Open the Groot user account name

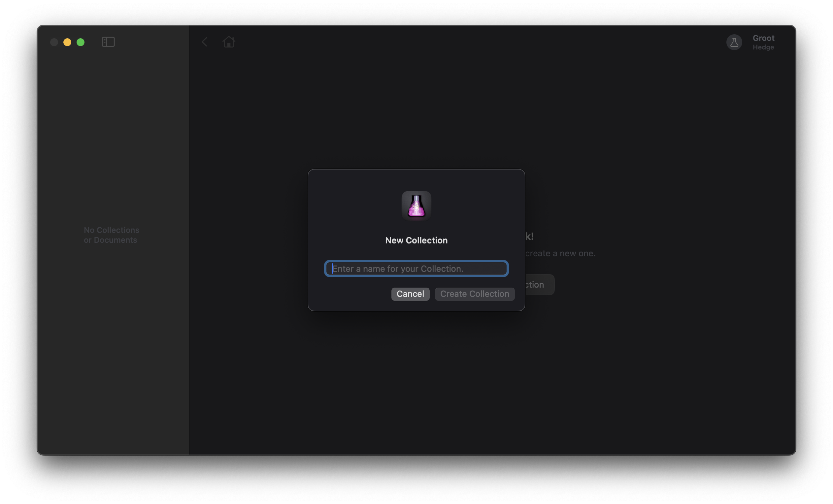763,38
